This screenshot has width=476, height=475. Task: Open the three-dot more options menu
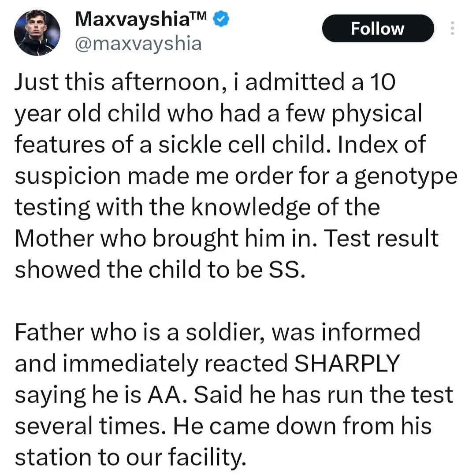[x=452, y=28]
